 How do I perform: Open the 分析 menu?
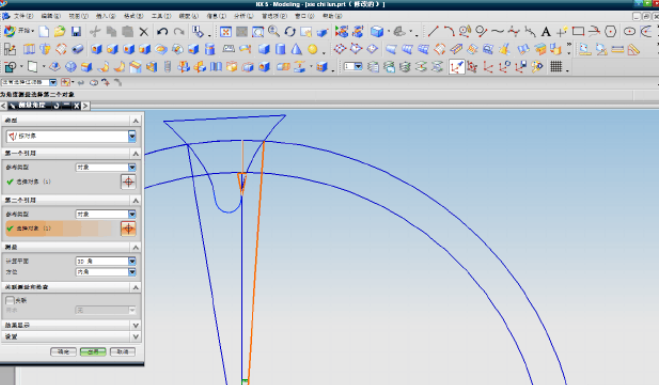[243, 16]
